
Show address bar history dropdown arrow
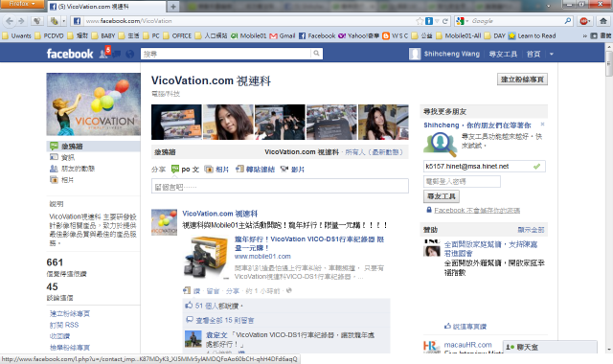tap(437, 21)
